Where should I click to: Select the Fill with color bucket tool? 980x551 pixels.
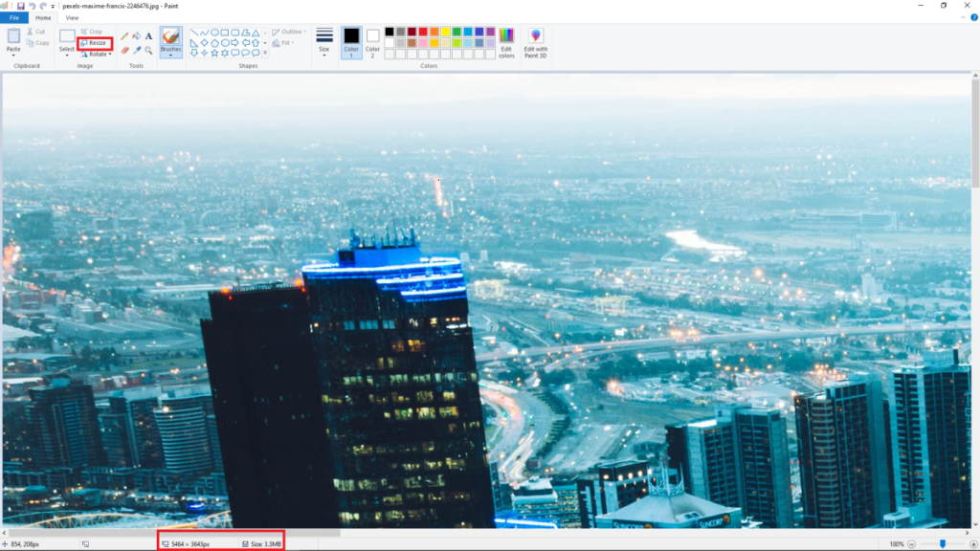[136, 36]
